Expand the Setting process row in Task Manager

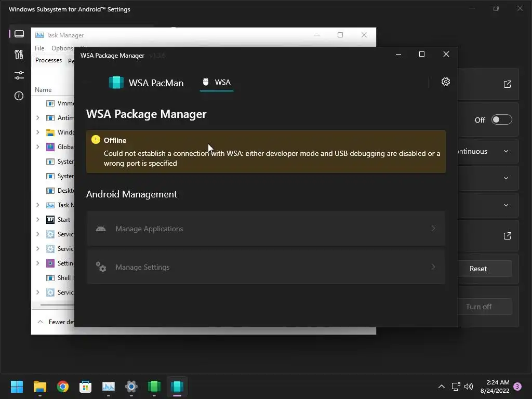(x=37, y=263)
